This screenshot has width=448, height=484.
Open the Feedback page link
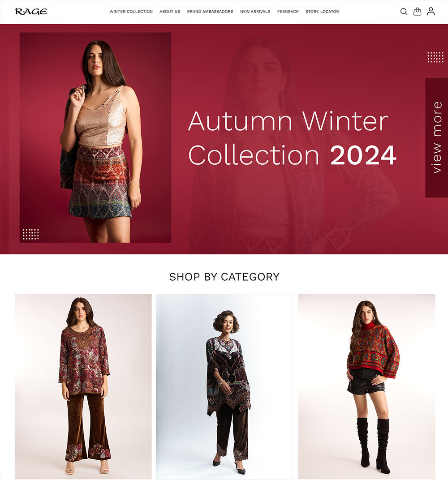(288, 12)
